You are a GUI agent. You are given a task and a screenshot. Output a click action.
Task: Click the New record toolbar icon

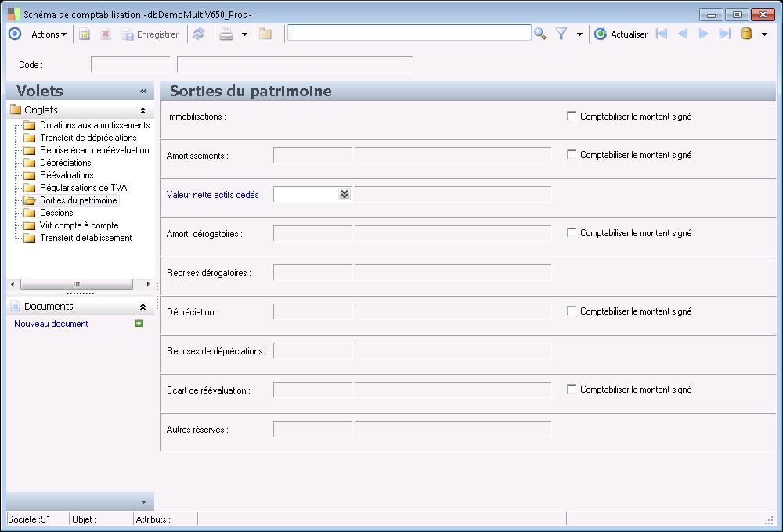[x=85, y=34]
